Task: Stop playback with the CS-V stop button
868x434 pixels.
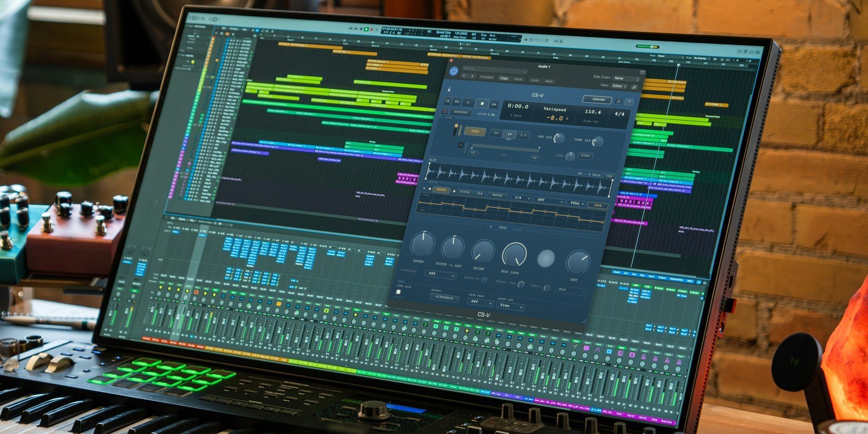Action: (482, 103)
